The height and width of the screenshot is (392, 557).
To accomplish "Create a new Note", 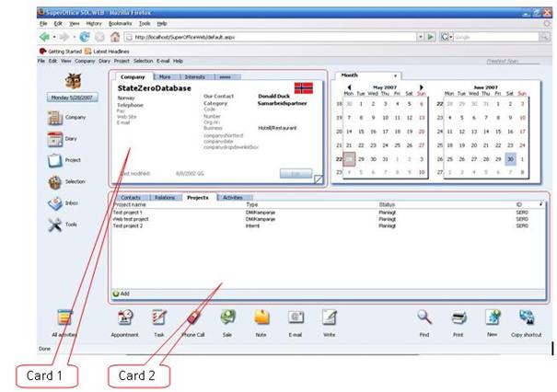I will pyautogui.click(x=261, y=317).
